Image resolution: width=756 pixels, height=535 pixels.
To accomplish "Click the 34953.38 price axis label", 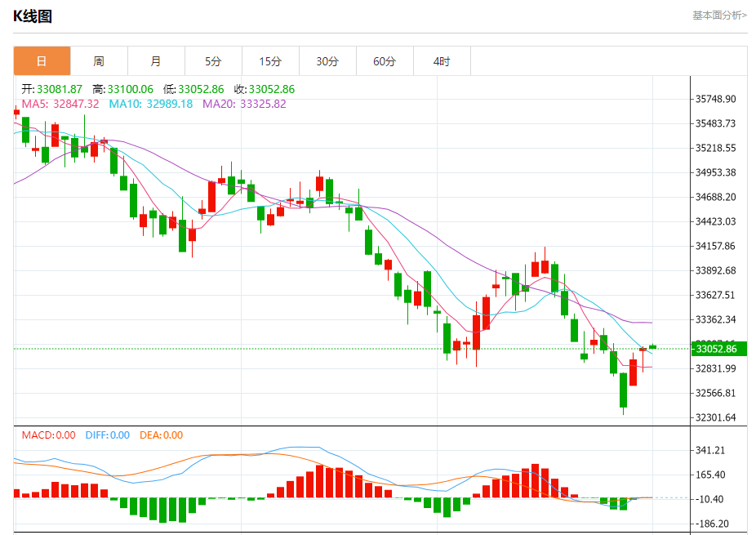I will [x=715, y=172].
